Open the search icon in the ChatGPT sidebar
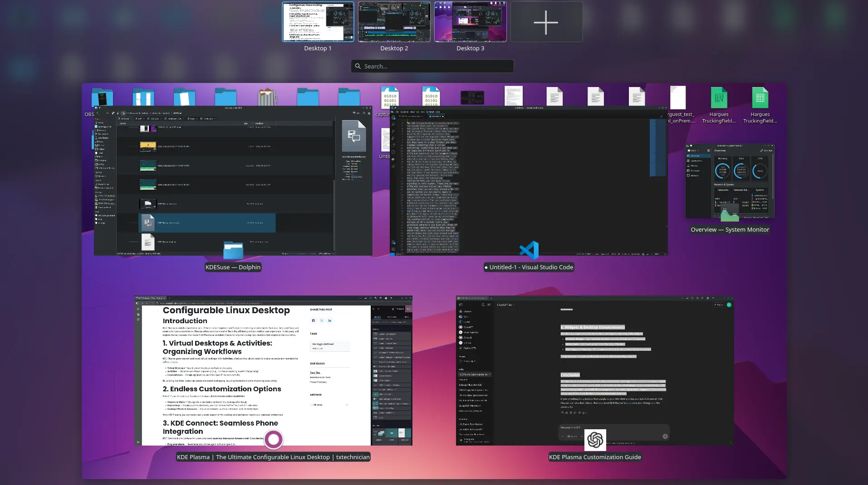Viewport: 868px width, 485px height. [482, 305]
